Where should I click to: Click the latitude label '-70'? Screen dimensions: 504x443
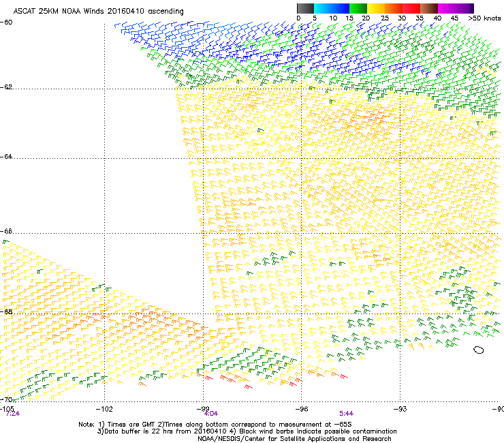[6, 399]
